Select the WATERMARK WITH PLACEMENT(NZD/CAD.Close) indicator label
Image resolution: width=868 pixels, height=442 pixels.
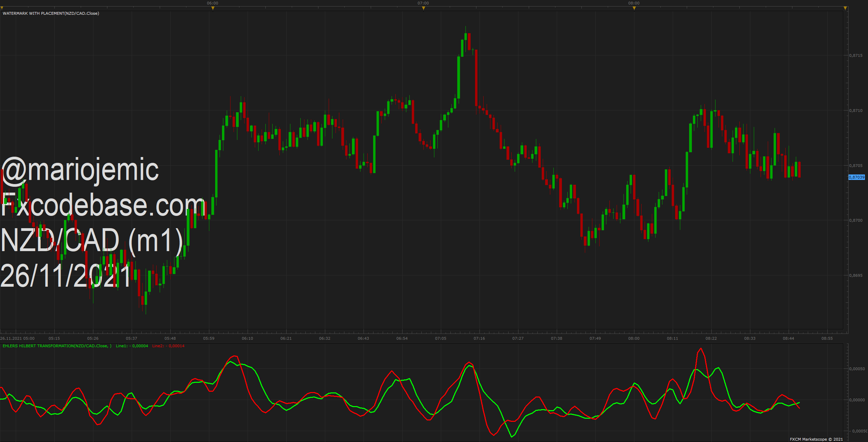[x=51, y=13]
